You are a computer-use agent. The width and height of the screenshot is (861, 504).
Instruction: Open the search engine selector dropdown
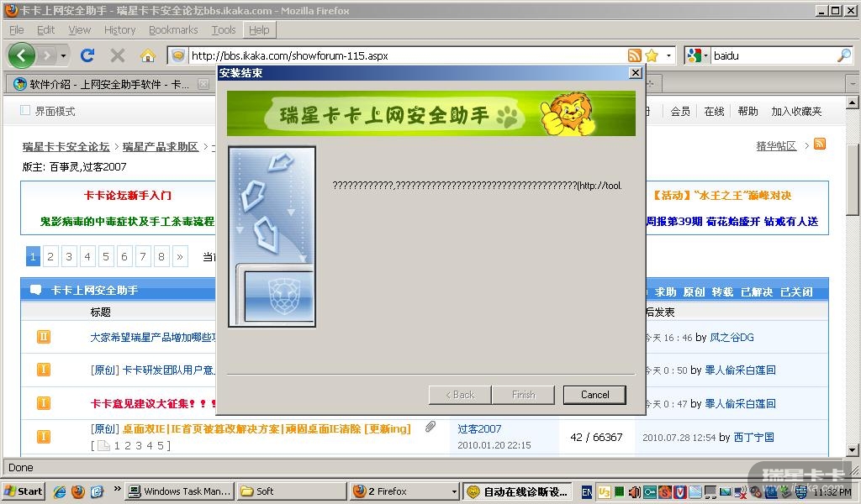[697, 55]
